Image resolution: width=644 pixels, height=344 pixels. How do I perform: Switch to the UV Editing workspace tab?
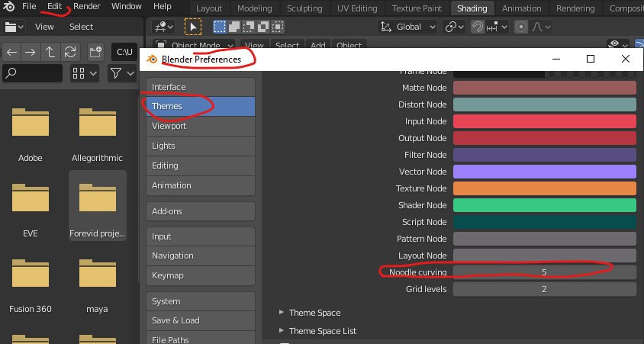(x=357, y=8)
